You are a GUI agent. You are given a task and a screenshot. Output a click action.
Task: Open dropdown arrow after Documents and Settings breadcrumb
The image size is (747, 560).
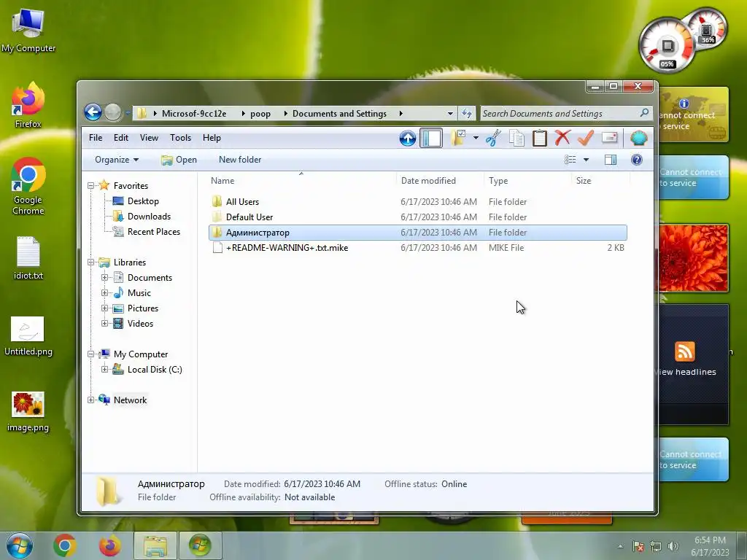[400, 113]
